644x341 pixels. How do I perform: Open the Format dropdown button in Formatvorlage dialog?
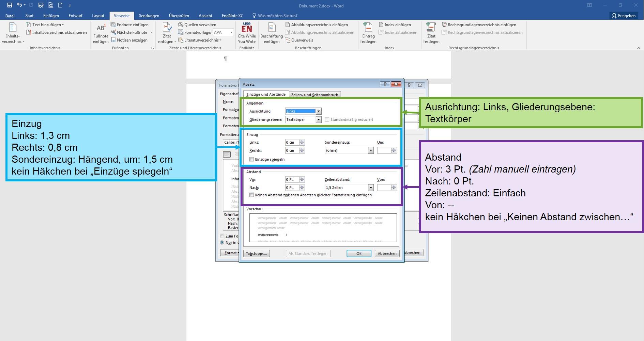click(x=230, y=253)
